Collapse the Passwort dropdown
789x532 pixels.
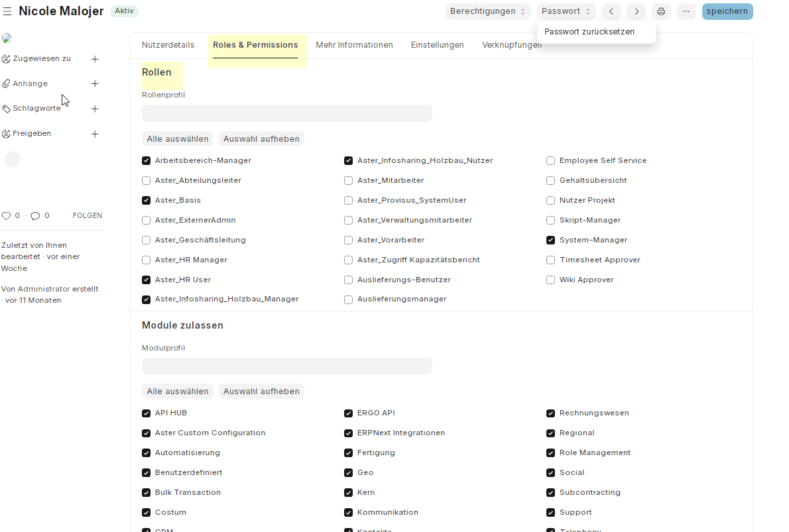566,11
